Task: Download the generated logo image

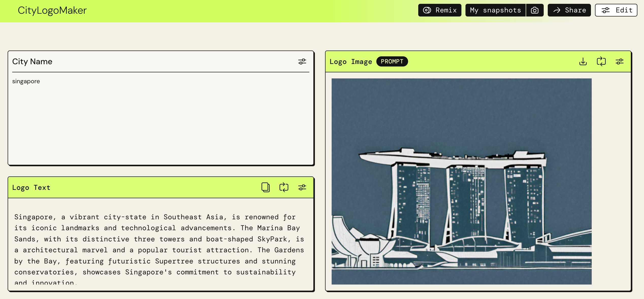Action: (583, 61)
